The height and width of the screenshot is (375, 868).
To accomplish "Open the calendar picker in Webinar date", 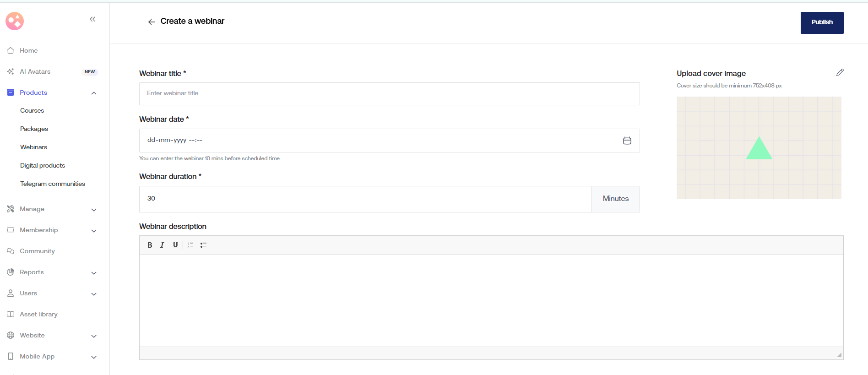I will point(627,141).
